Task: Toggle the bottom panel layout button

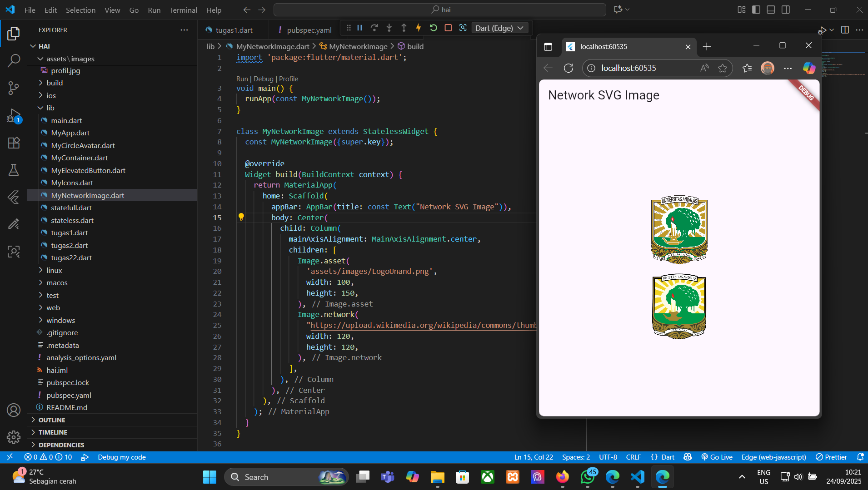Action: click(771, 10)
